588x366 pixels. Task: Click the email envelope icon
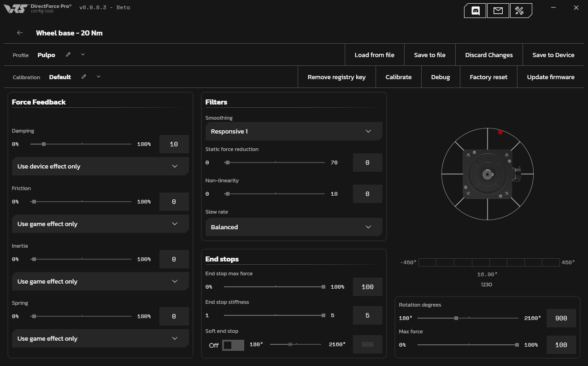pyautogui.click(x=498, y=11)
